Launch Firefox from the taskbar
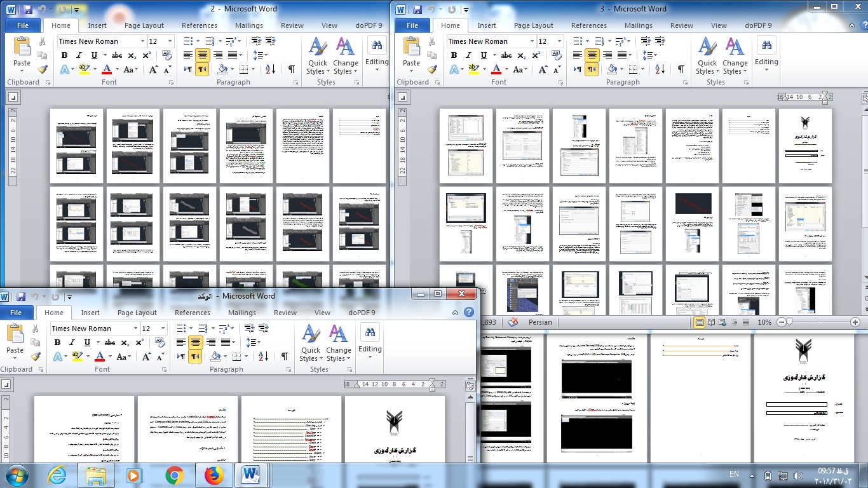Image resolution: width=868 pixels, height=488 pixels. point(214,475)
